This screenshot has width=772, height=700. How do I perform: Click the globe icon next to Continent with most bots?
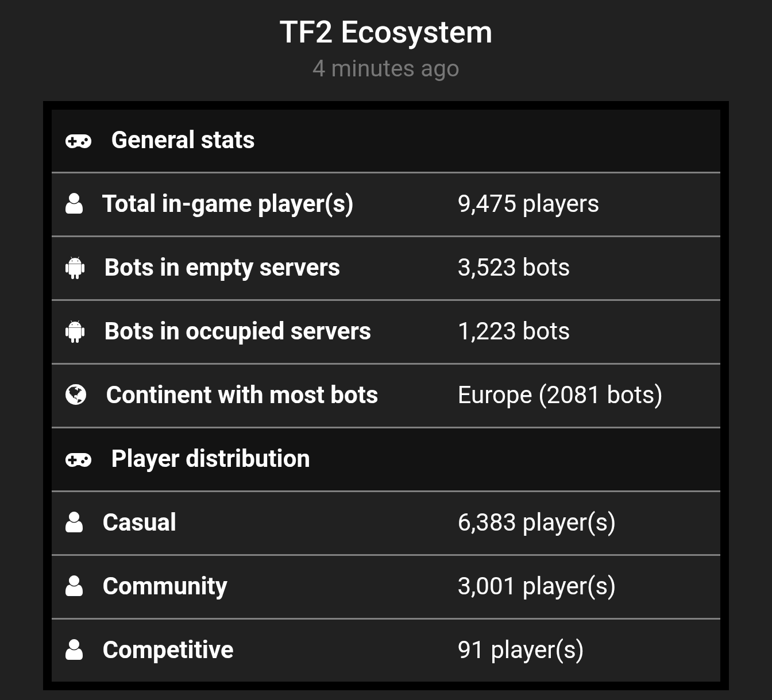(x=76, y=395)
